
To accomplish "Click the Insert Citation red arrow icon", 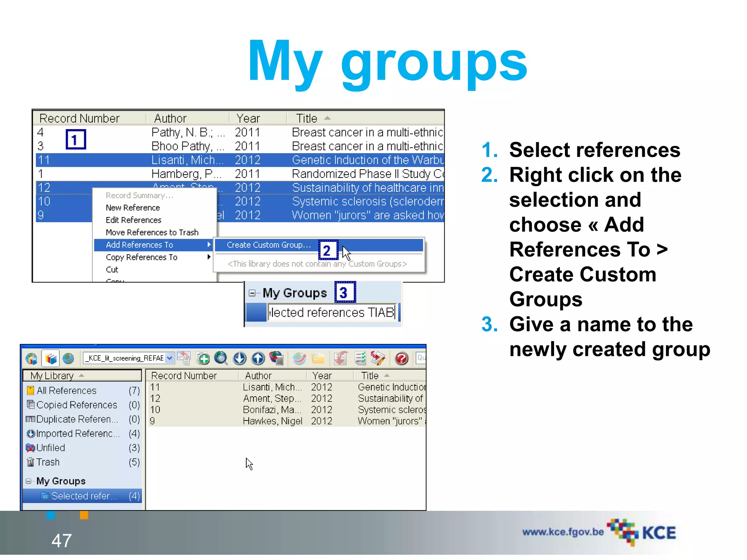I will coord(341,358).
